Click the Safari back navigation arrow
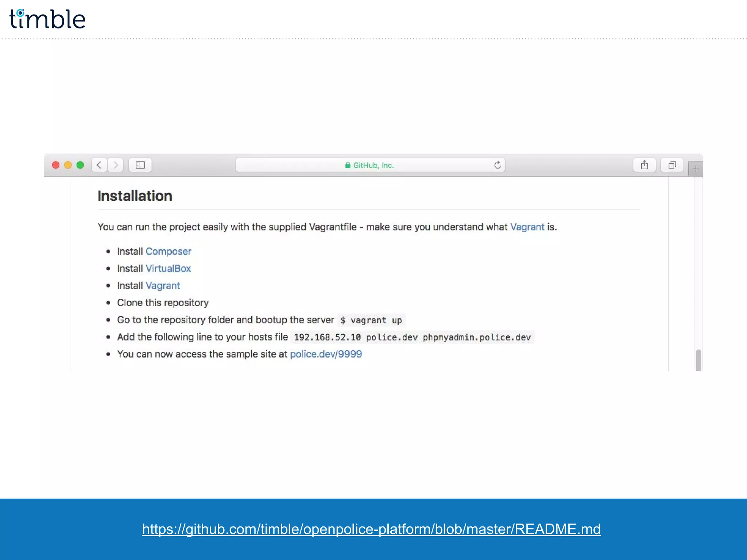 pyautogui.click(x=99, y=165)
